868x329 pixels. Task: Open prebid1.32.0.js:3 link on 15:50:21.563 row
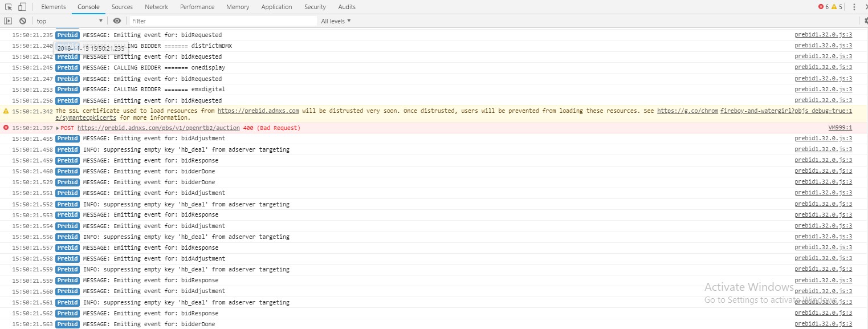[x=824, y=324]
